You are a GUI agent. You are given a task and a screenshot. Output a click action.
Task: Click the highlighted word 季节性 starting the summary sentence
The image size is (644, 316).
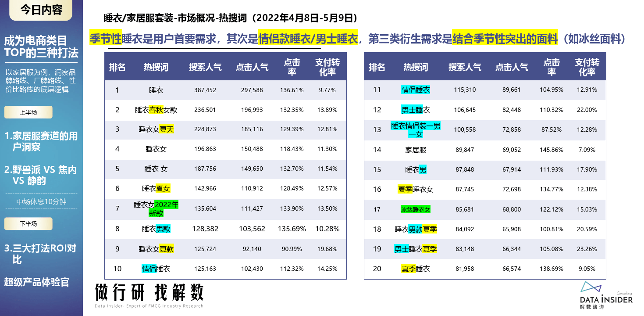click(x=106, y=38)
